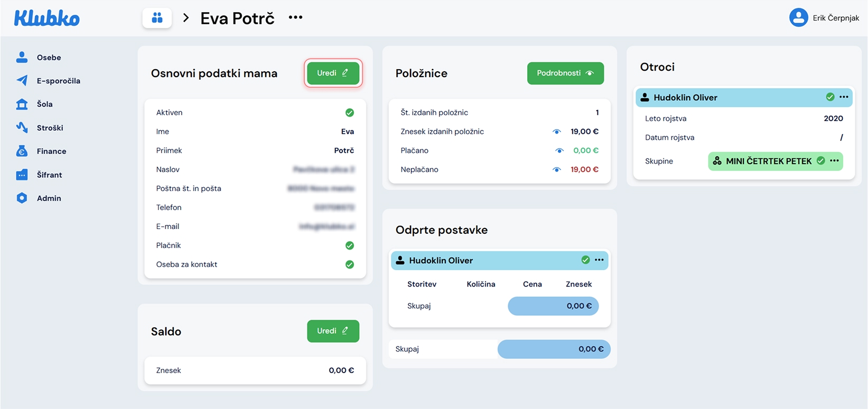Open options menu for MINI ČETRTEK PETEK group

tap(834, 160)
